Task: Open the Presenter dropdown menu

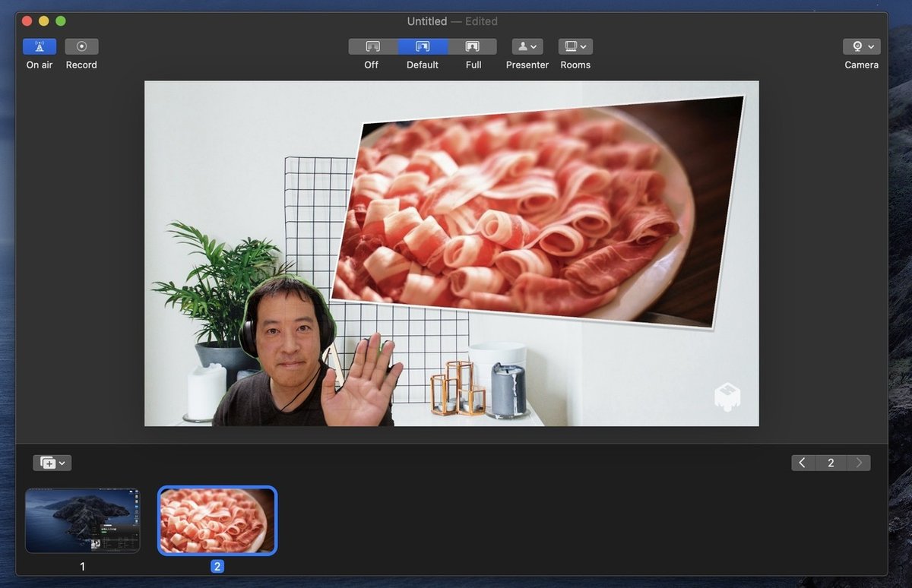Action: [x=527, y=46]
